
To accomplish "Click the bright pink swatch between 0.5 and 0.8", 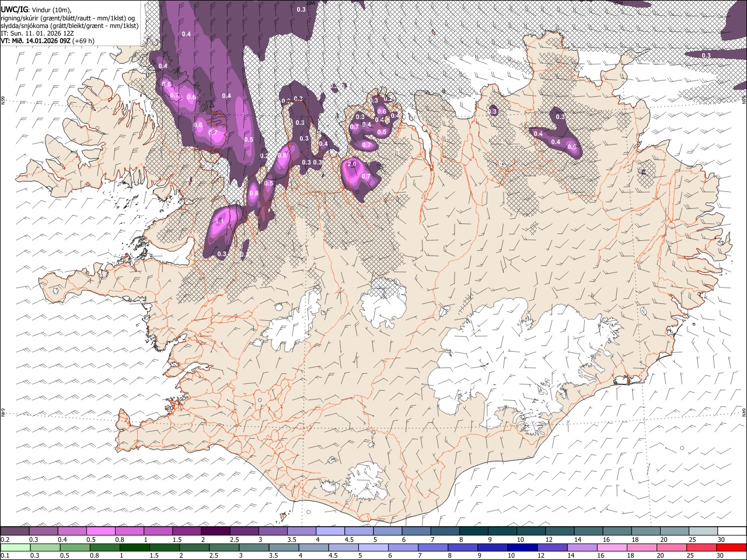I will 100,531.
